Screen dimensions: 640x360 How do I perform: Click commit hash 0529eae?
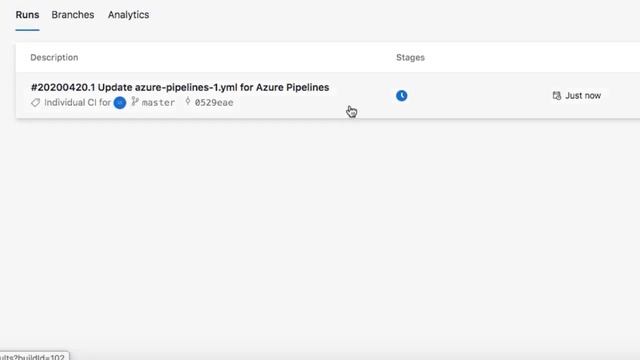click(214, 103)
